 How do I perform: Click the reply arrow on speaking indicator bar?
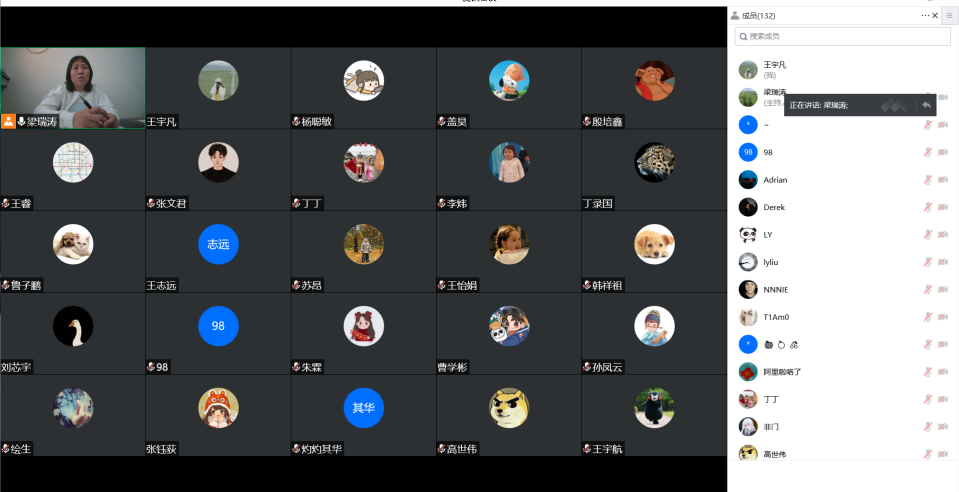(926, 105)
